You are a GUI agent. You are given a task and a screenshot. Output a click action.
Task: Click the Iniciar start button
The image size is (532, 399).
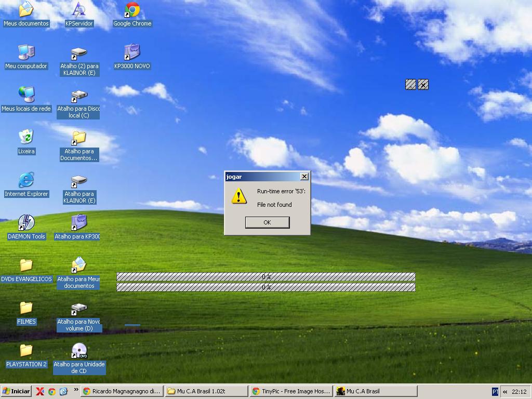point(17,391)
